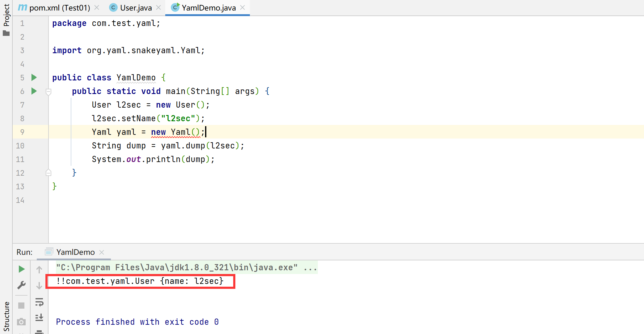Screen dimensions: 644x334
Task: Close the YamlDemo.java tab
Action: pos(242,8)
